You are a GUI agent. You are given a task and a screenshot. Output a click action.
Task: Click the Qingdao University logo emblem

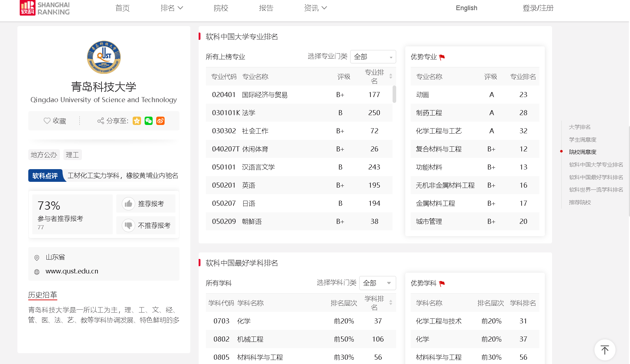click(x=104, y=57)
